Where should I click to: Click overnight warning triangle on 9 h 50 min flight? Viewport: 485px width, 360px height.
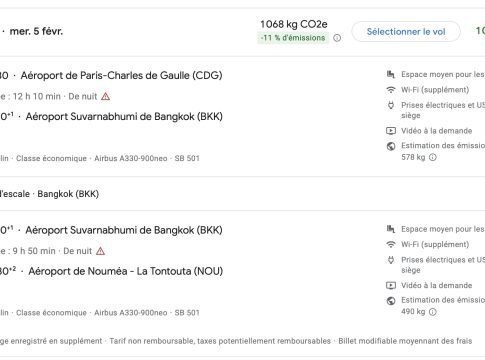click(100, 251)
